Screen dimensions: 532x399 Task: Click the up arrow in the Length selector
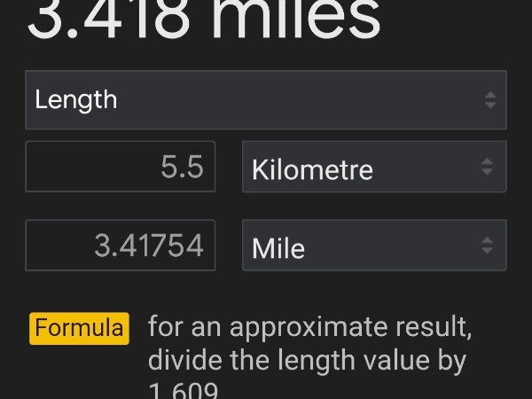pyautogui.click(x=490, y=93)
